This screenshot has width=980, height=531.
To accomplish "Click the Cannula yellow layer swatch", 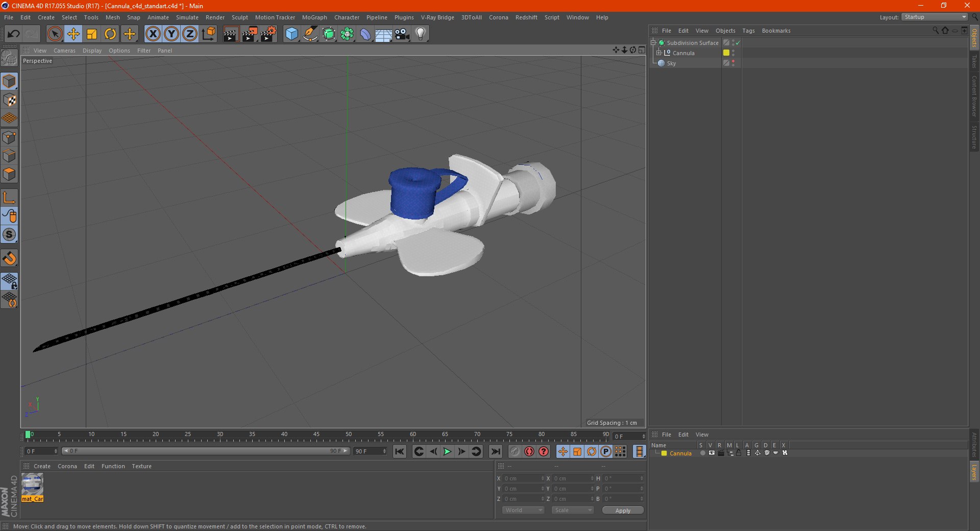I will pos(726,53).
